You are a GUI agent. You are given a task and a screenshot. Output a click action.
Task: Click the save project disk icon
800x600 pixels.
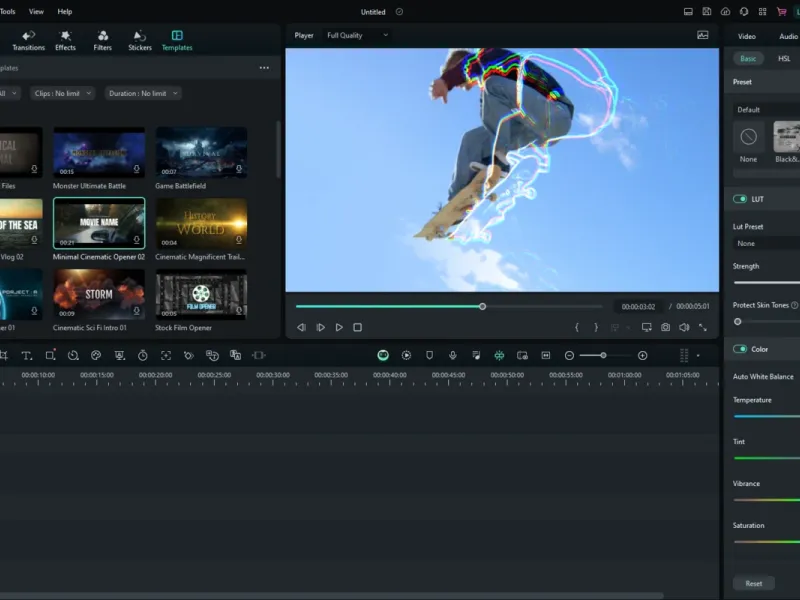pos(707,11)
